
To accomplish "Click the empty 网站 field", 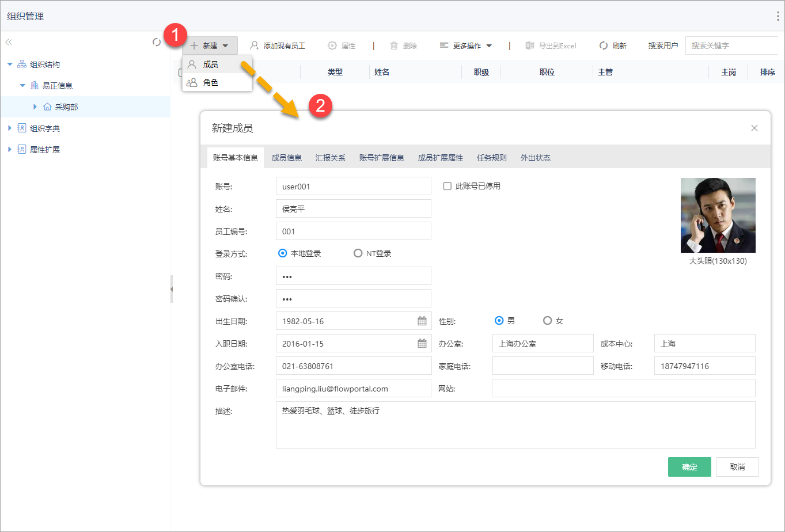I will pyautogui.click(x=624, y=388).
